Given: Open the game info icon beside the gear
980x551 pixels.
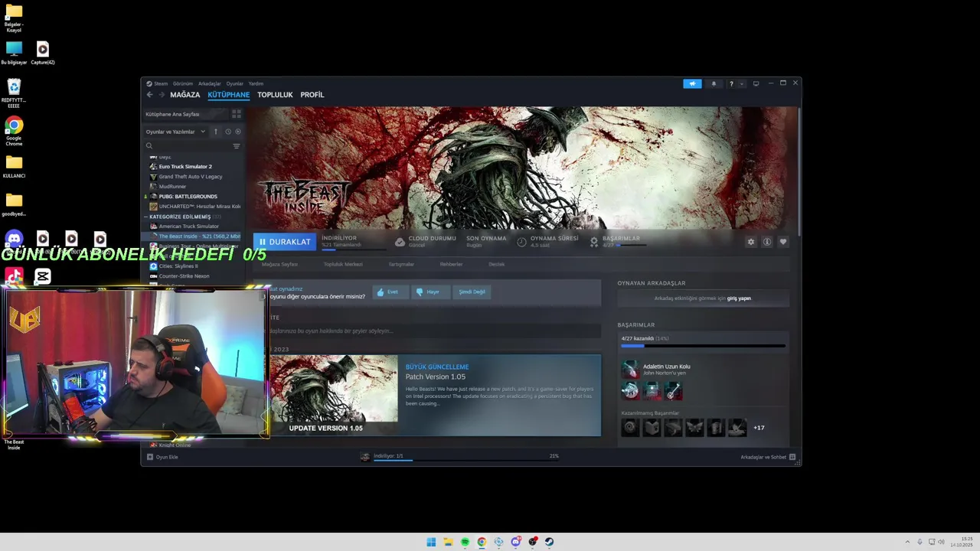Looking at the screenshot, I should (x=767, y=242).
